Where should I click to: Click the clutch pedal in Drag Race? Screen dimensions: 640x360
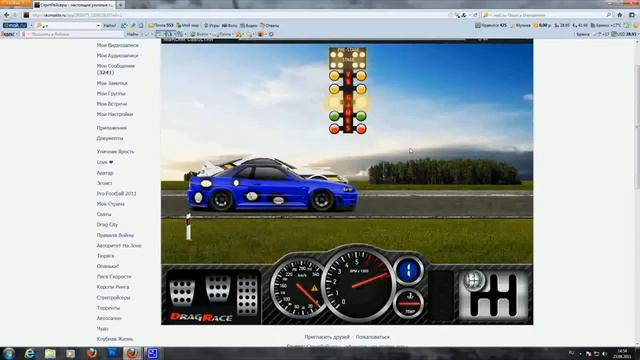coord(182,292)
